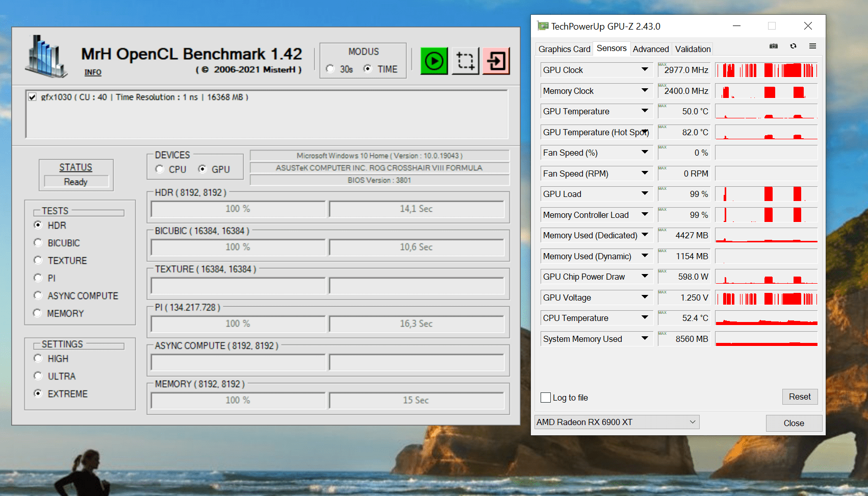
Task: Expand the GPU Voltage sensor dropdown
Action: pyautogui.click(x=645, y=297)
